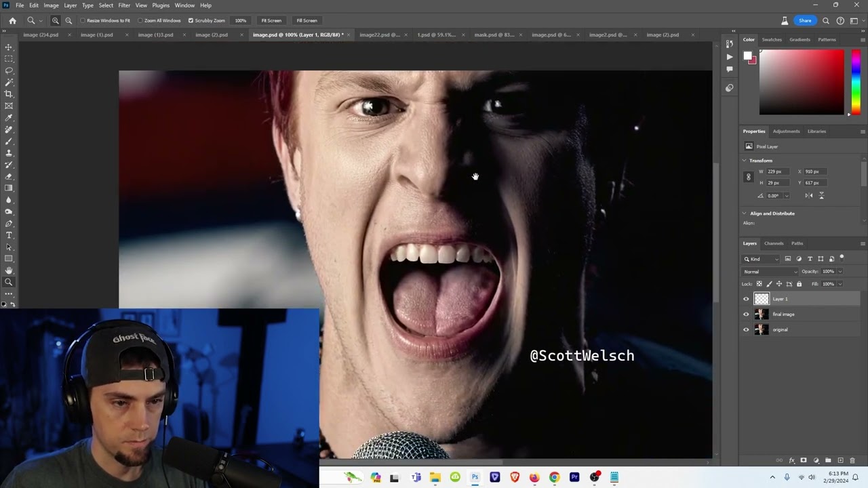Select the Frame tool
Screen dimensions: 868x488
tap(9, 106)
